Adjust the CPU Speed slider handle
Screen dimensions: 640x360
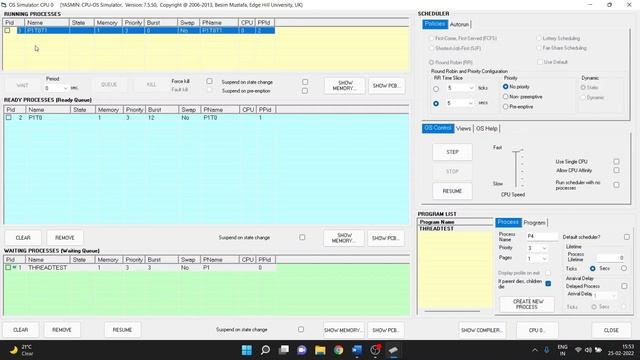[x=517, y=152]
